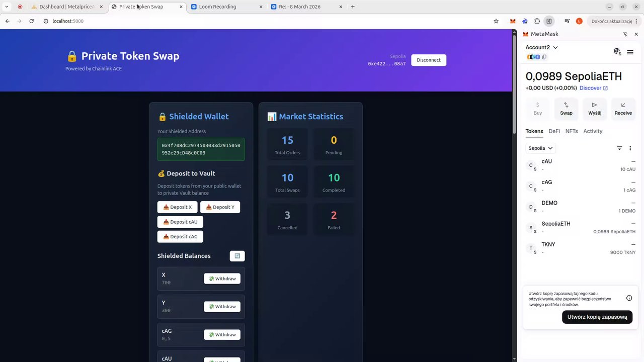The height and width of the screenshot is (362, 644).
Task: Click the Total Orders 15 stat card
Action: [287, 144]
